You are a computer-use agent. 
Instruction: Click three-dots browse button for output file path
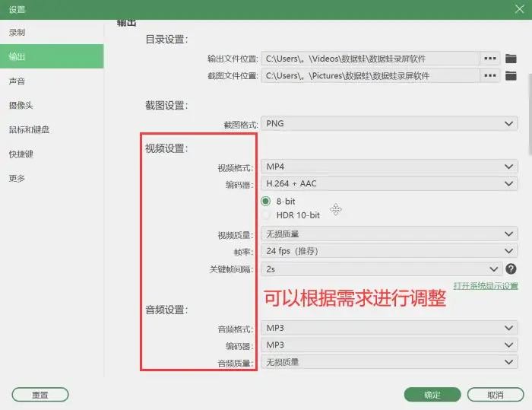pos(491,58)
